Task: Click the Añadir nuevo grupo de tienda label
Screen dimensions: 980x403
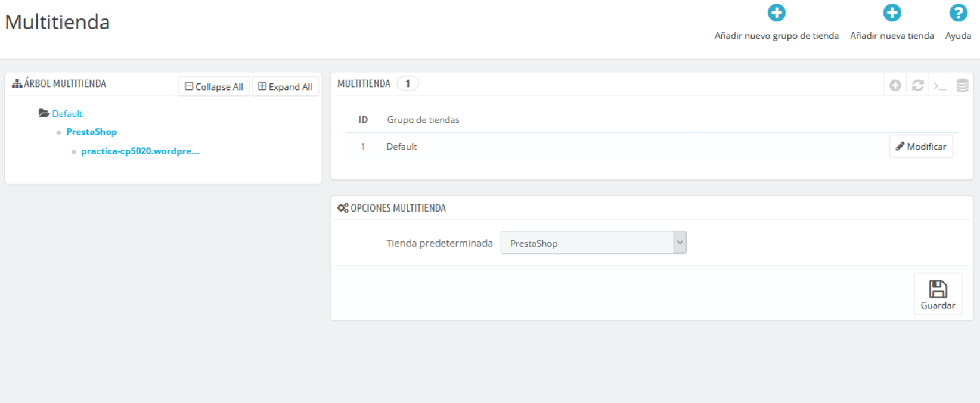Action: coord(776,36)
